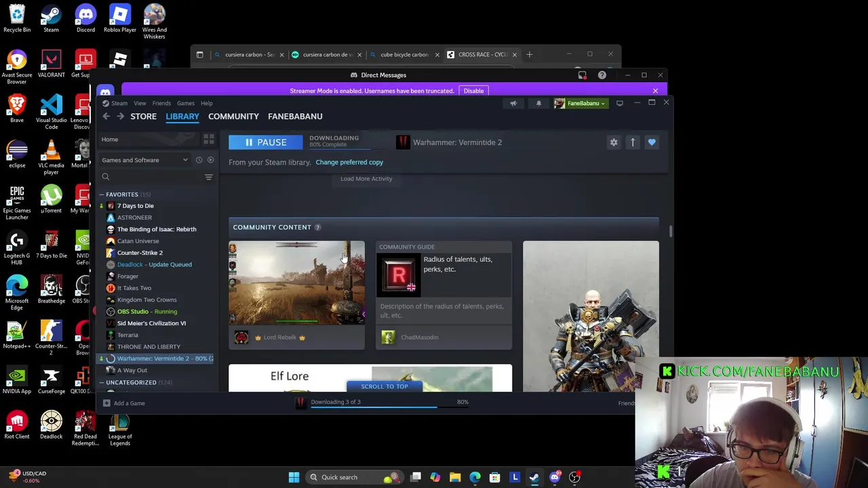Open the Games menu in Steam
Screen dimensions: 868x488
pos(186,104)
